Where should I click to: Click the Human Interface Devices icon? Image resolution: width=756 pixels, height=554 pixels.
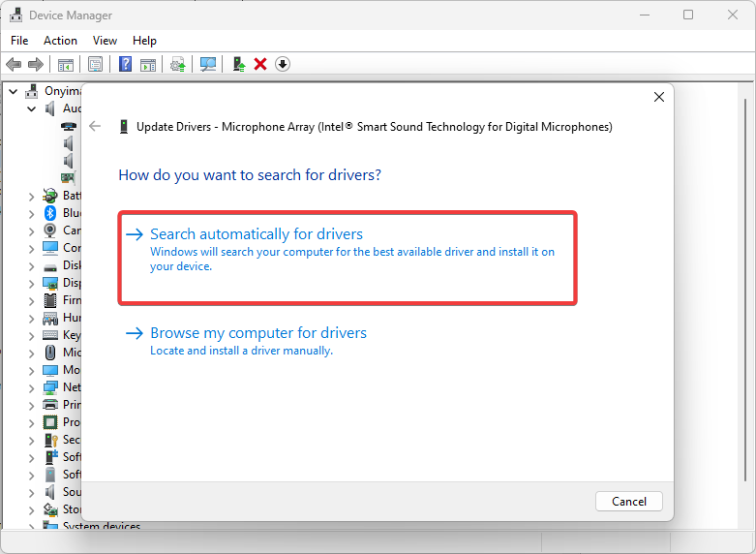50,318
